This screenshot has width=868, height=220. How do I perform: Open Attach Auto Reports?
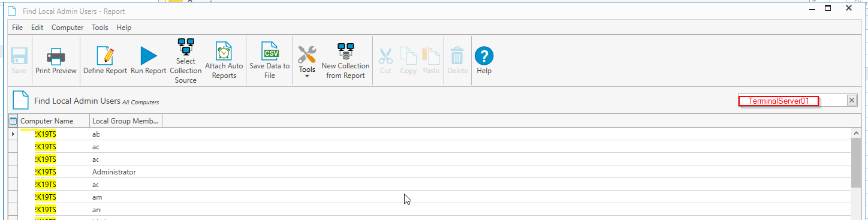point(224,61)
